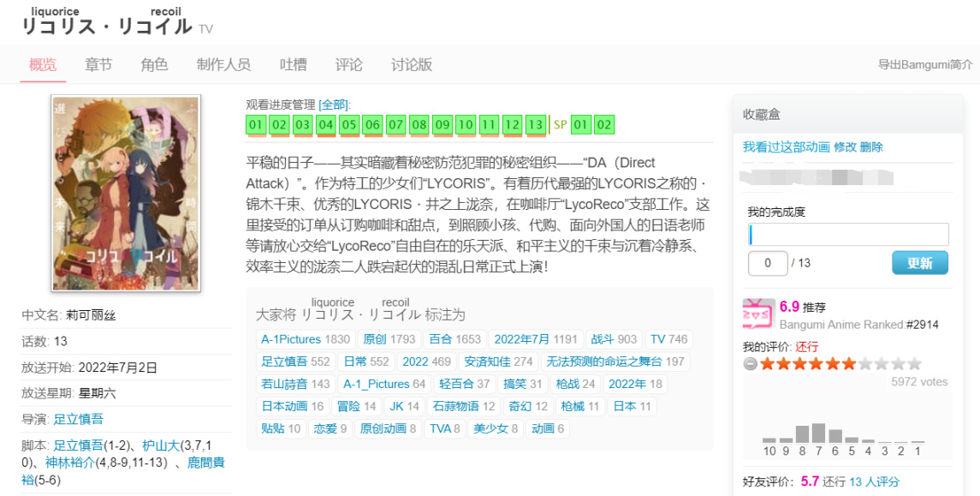Screen dimensions: 980x496
Task: Click the 2022年7月 1191 tag
Action: pyautogui.click(x=536, y=339)
